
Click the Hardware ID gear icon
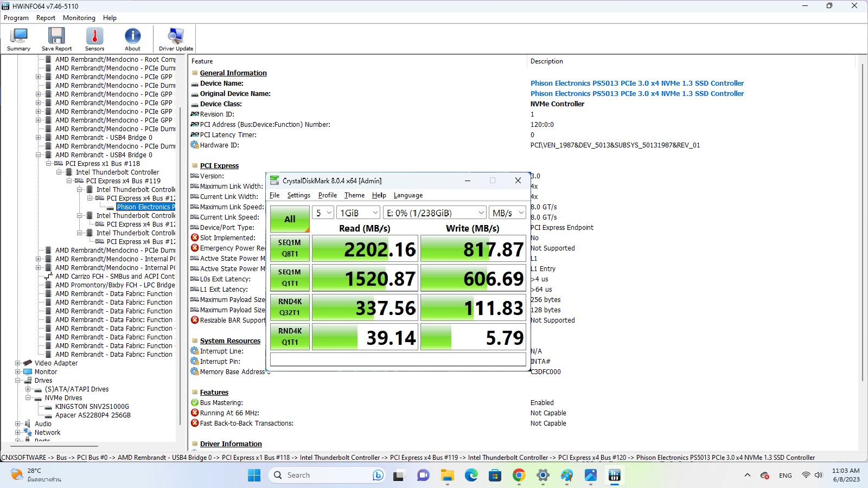(195, 145)
